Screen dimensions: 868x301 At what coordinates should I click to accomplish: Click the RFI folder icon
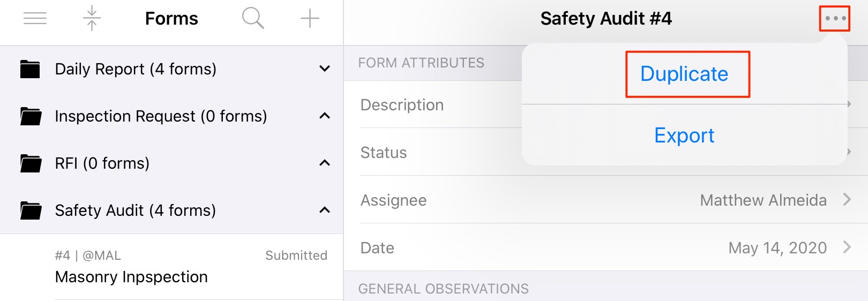coord(30,163)
